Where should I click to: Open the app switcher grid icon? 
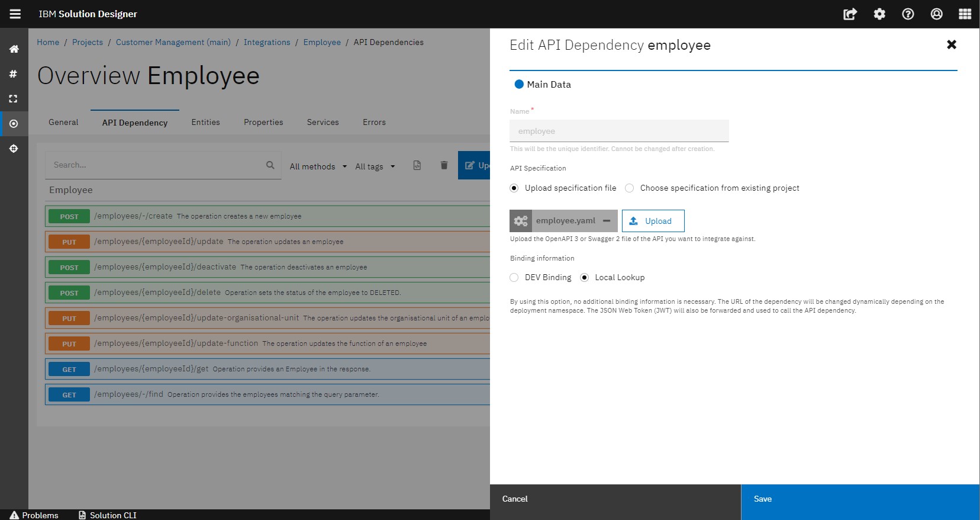tap(965, 14)
